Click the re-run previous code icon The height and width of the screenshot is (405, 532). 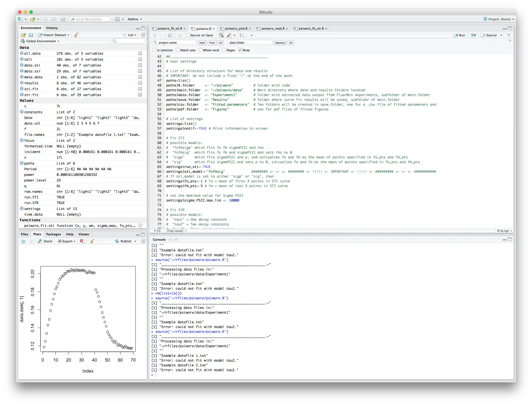tap(474, 35)
